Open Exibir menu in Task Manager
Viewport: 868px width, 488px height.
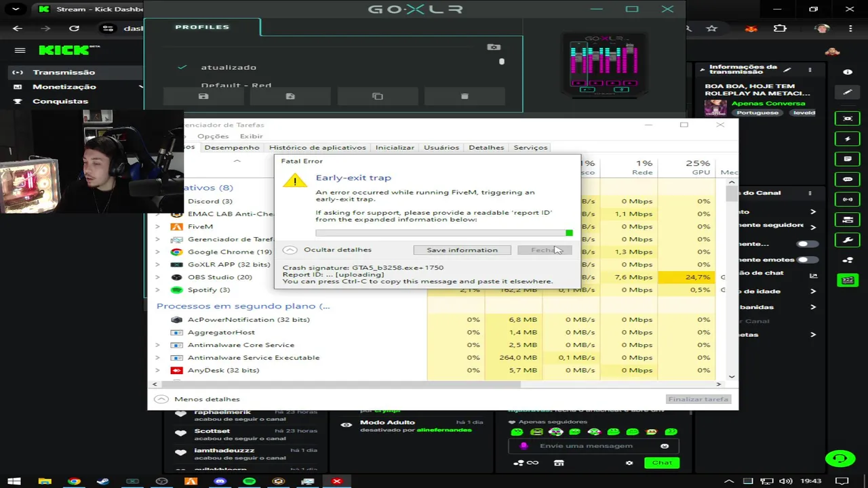pyautogui.click(x=251, y=136)
